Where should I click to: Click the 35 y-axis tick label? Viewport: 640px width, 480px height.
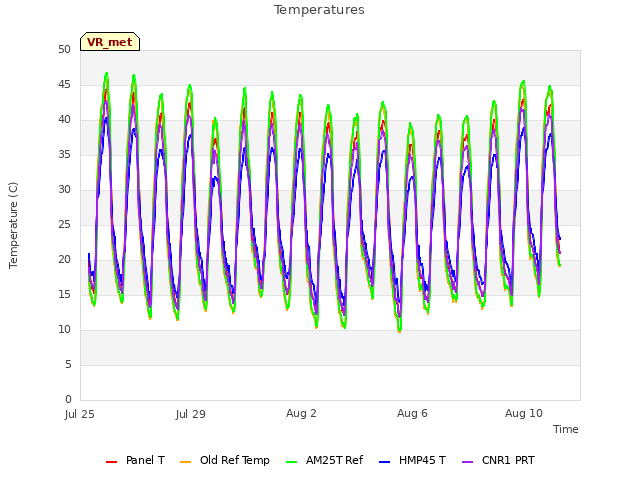coord(64,155)
